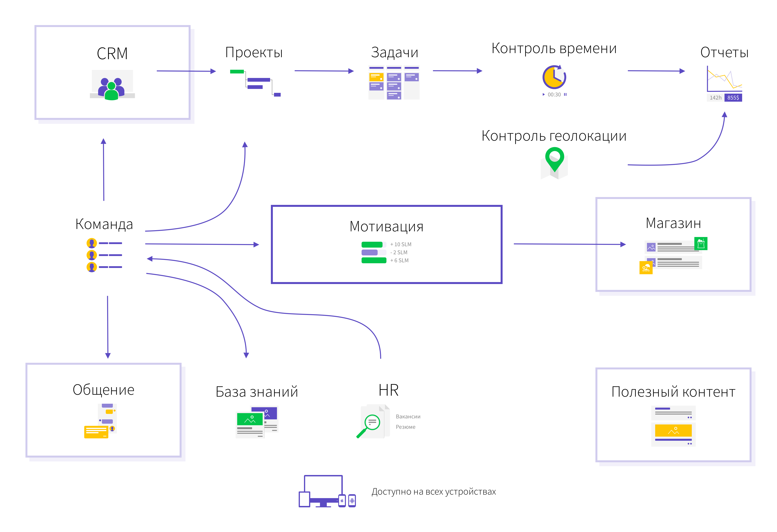Click the green shopping bag icon in Магазин
The width and height of the screenshot is (777, 532).
point(701,243)
